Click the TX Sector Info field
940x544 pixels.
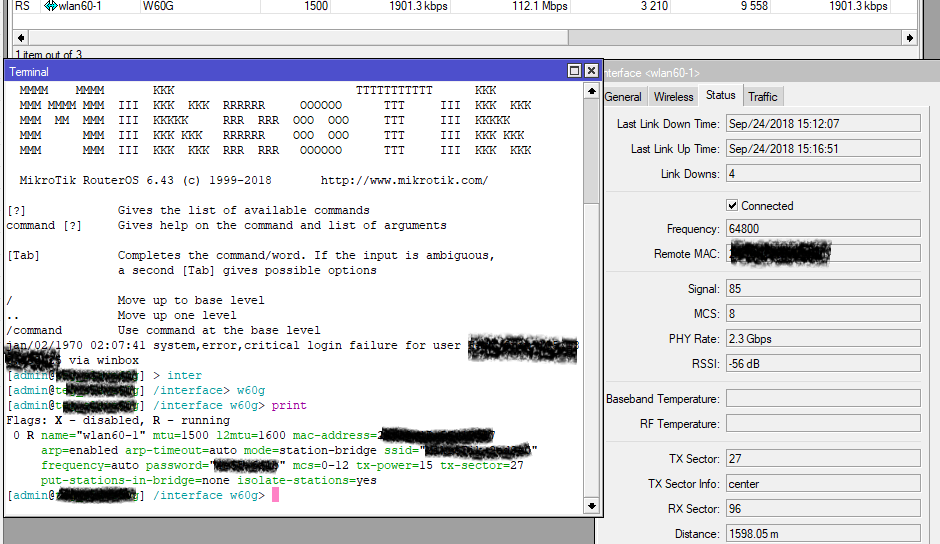(823, 483)
